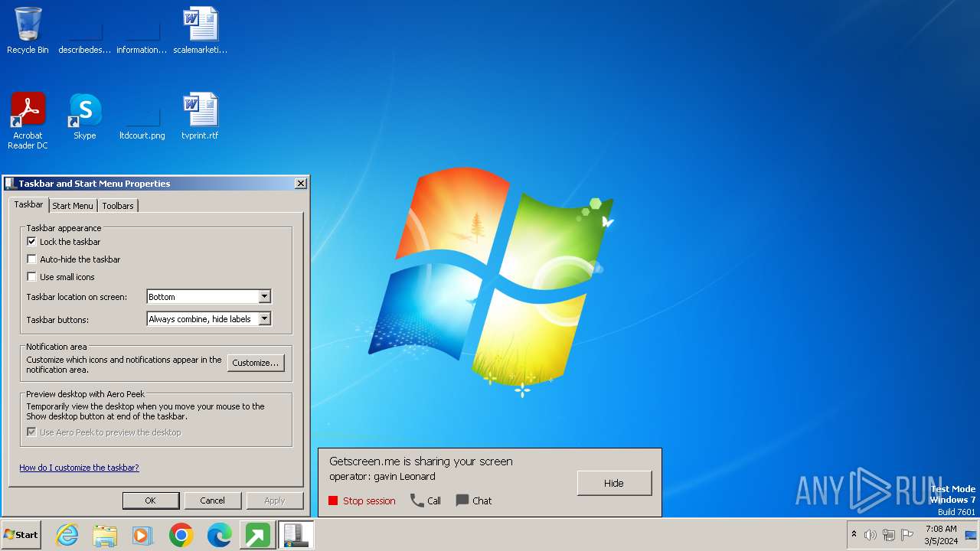Switch to the Start Menu tab
This screenshot has height=551, width=980.
coord(73,205)
